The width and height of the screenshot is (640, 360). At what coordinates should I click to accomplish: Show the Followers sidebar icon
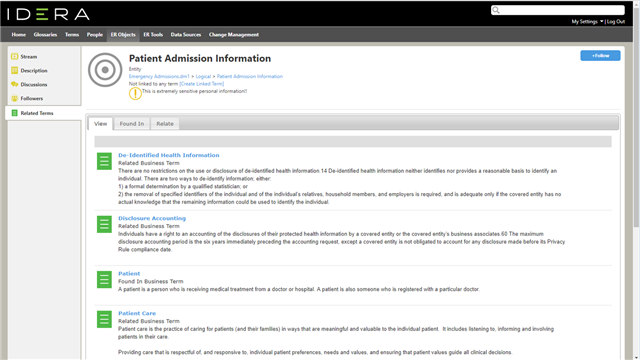(x=15, y=98)
